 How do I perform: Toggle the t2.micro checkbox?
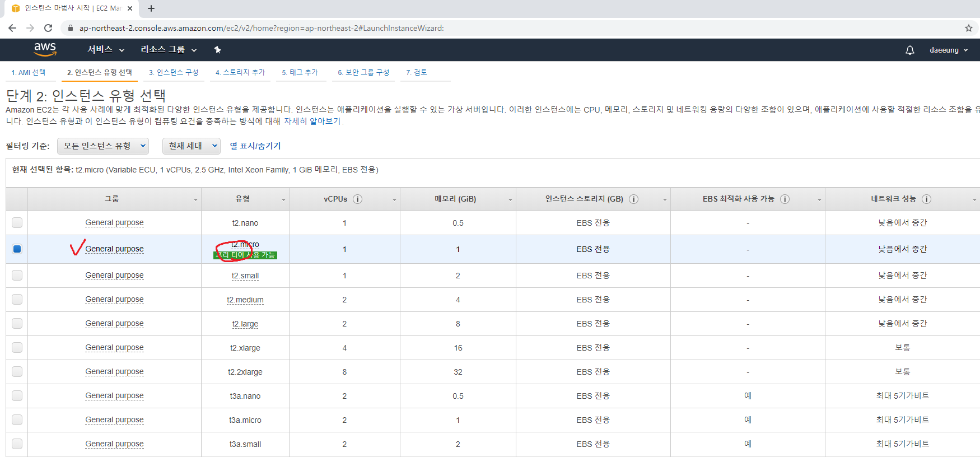click(17, 249)
